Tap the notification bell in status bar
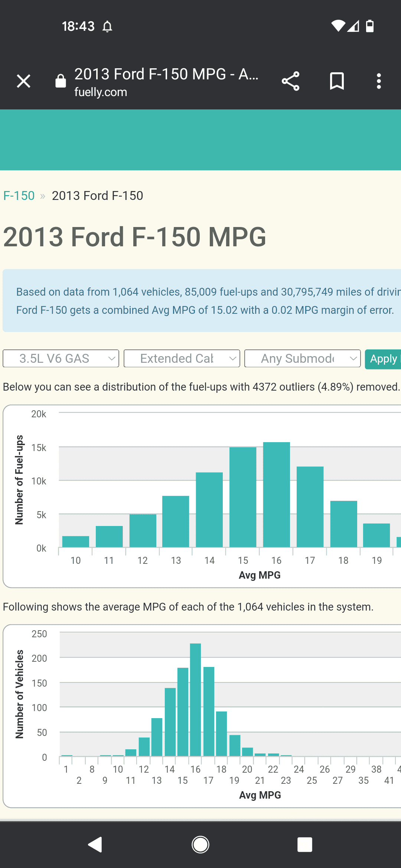The width and height of the screenshot is (401, 868). tap(107, 26)
